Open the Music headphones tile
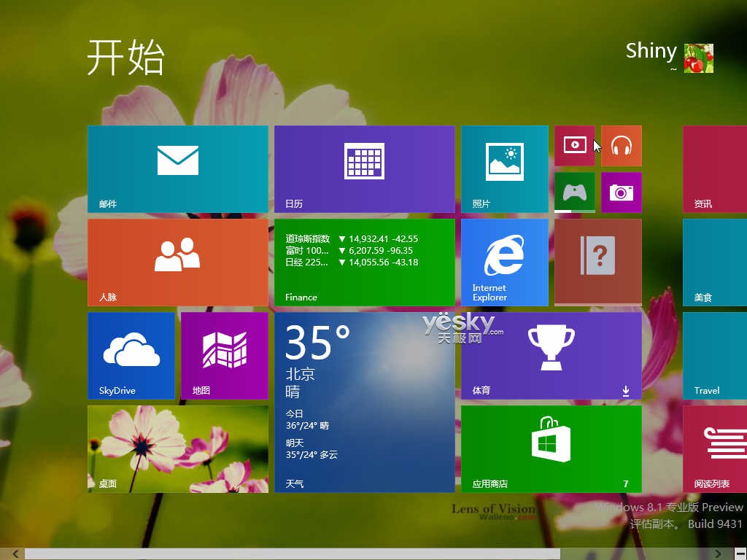This screenshot has height=560, width=747. click(x=622, y=146)
